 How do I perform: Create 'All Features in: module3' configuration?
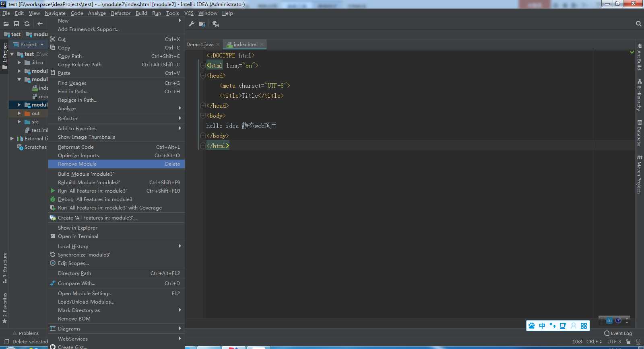tap(116, 218)
